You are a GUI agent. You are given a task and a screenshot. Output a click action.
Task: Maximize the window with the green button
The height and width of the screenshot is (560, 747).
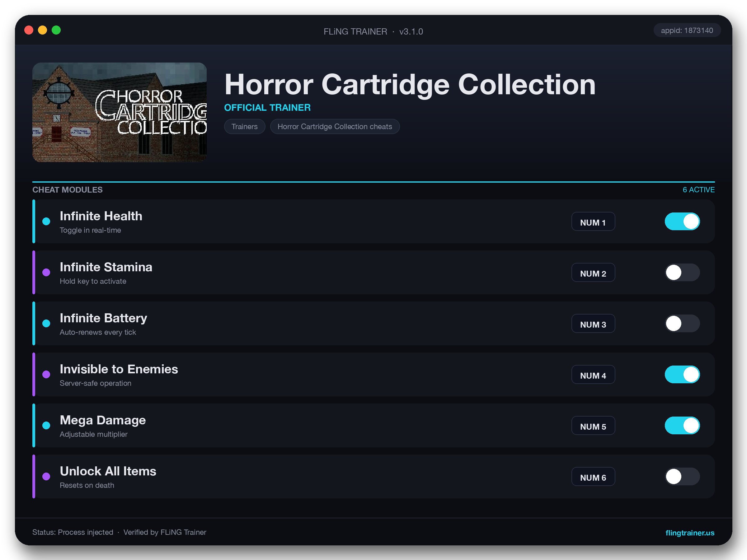pyautogui.click(x=56, y=30)
